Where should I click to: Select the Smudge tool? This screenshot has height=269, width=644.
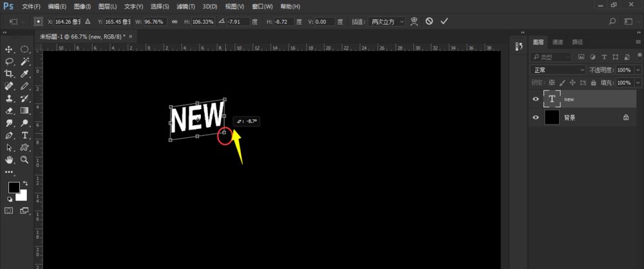tap(8, 123)
